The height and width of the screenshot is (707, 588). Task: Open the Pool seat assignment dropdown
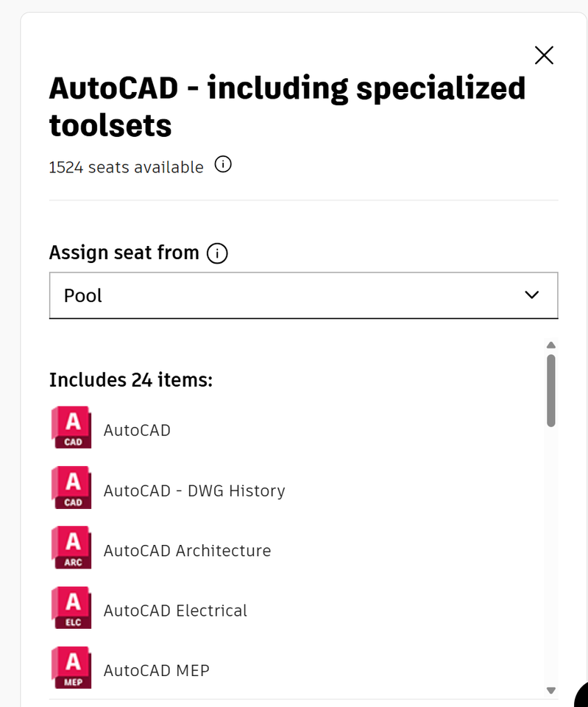pyautogui.click(x=294, y=295)
